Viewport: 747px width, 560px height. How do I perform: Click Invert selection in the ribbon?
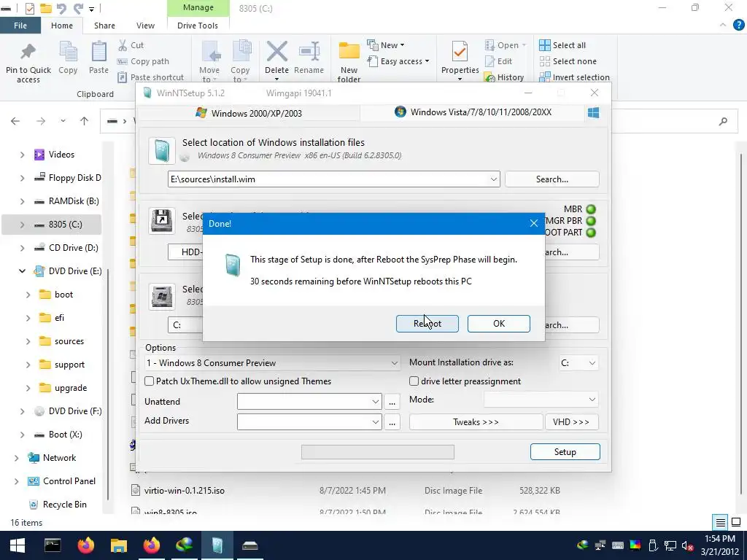[x=575, y=77]
